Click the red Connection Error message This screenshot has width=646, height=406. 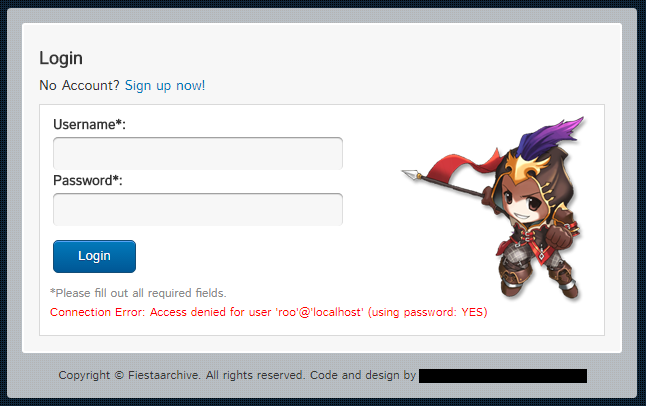(269, 312)
